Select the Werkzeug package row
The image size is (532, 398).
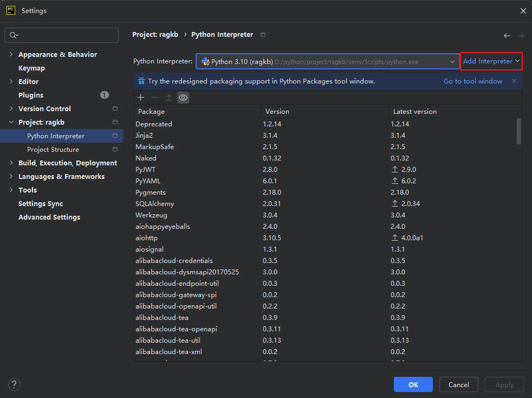pyautogui.click(x=325, y=215)
